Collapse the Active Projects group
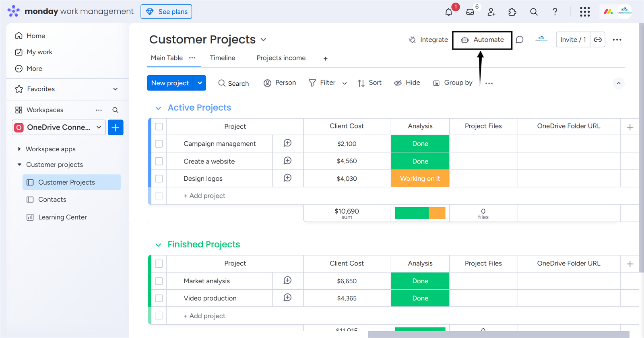This screenshot has height=338, width=644. pos(158,108)
